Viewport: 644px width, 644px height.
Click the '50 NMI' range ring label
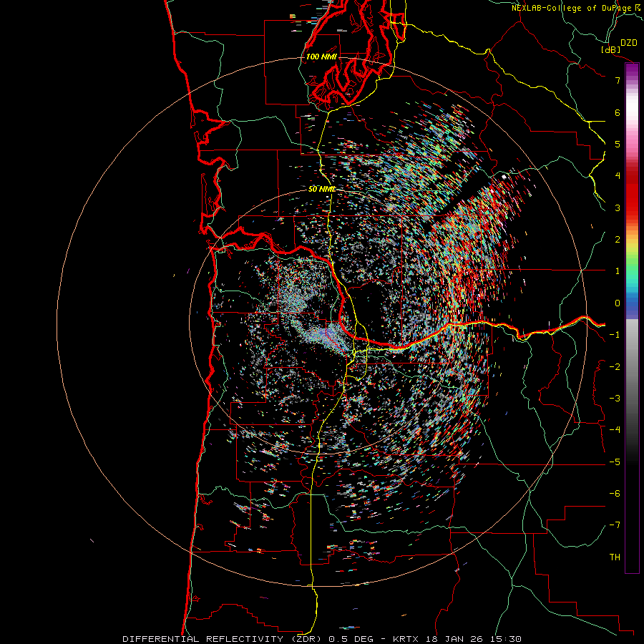[x=322, y=190]
